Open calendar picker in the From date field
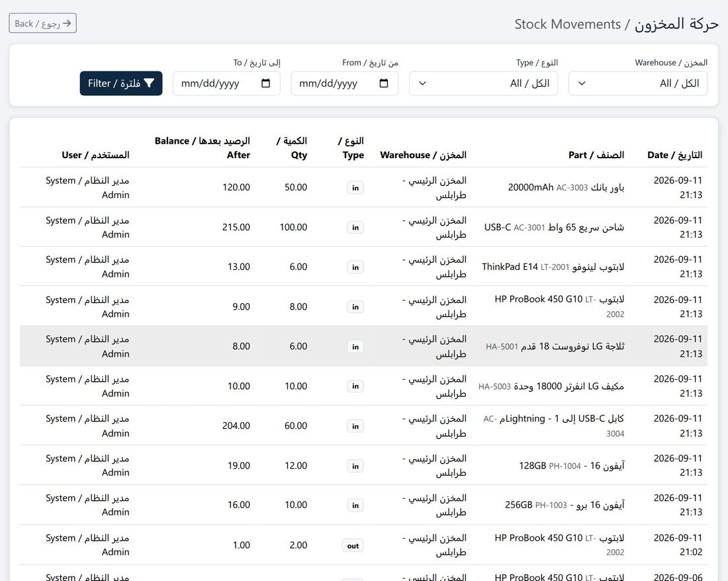The width and height of the screenshot is (728, 581). (x=383, y=83)
